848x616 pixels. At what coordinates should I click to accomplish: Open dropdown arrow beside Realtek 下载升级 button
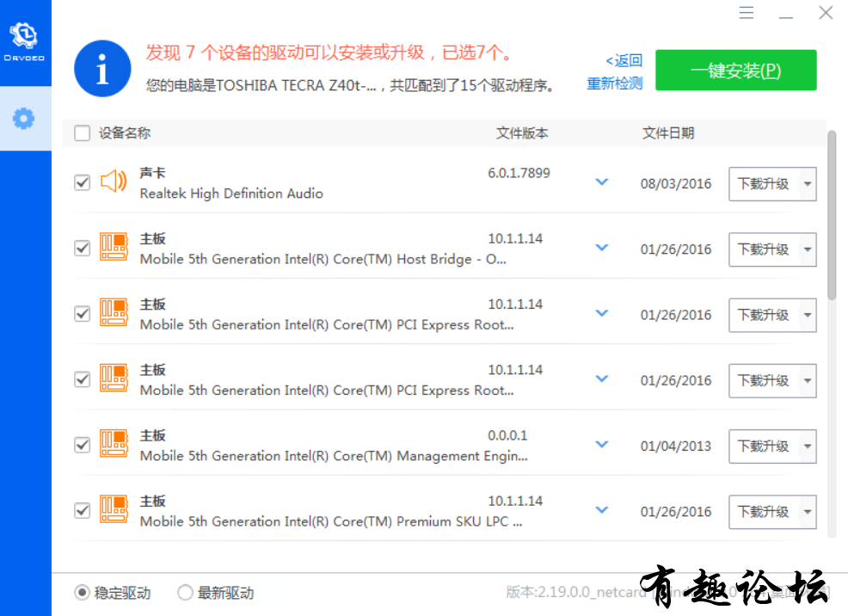click(x=808, y=184)
